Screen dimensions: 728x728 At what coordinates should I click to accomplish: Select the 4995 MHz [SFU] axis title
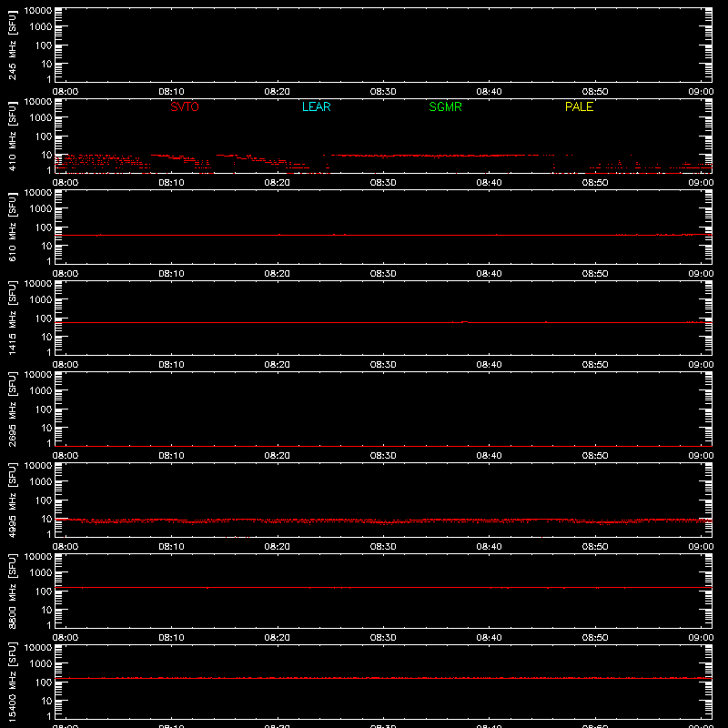point(12,500)
